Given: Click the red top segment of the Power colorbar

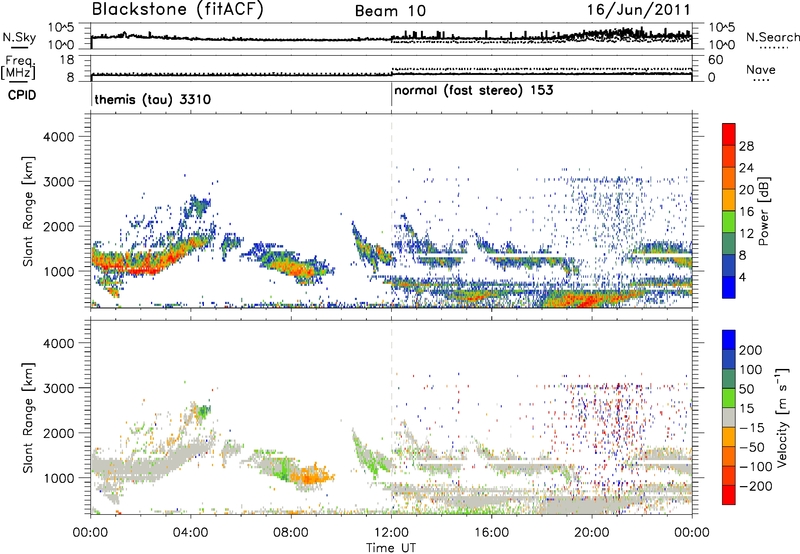Looking at the screenshot, I should tap(729, 134).
